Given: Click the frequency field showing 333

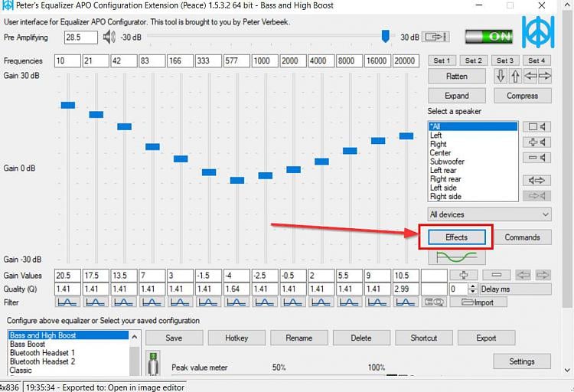Looking at the screenshot, I should point(208,60).
